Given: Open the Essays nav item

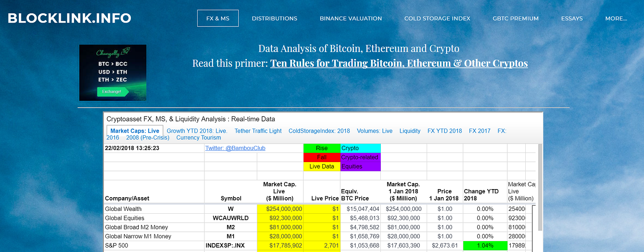Looking at the screenshot, I should 572,18.
